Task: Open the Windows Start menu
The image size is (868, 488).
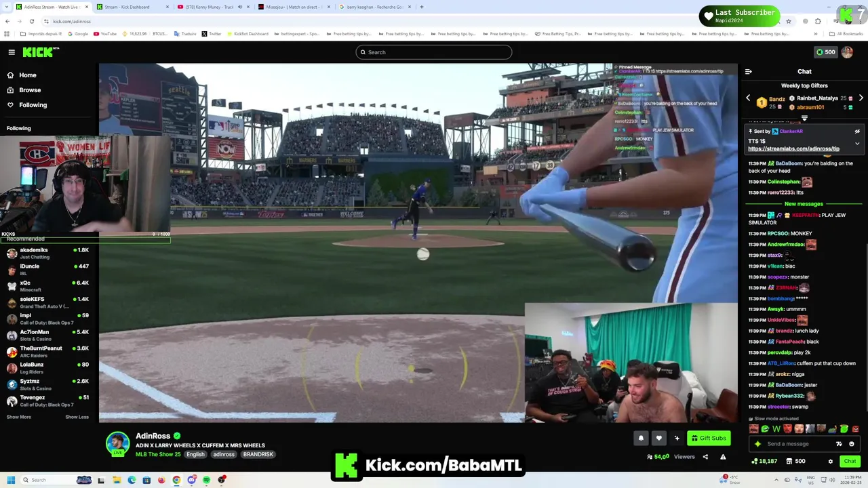Action: coord(11,480)
